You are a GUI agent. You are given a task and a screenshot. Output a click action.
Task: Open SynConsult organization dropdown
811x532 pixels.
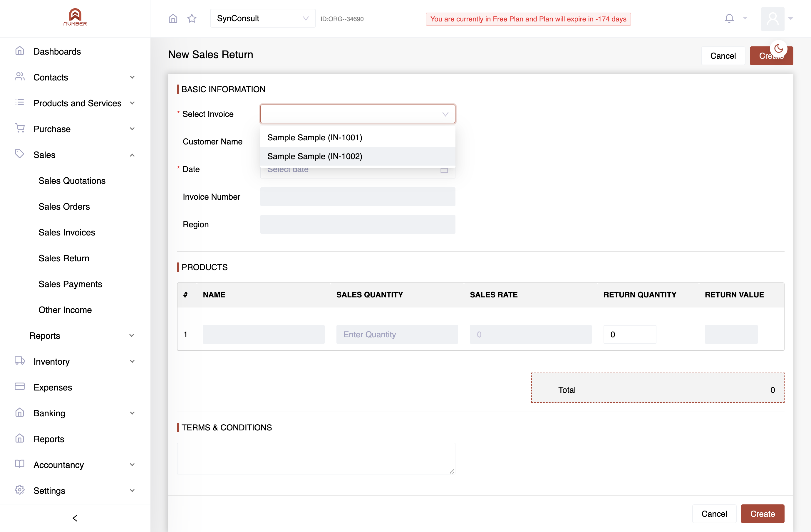[263, 18]
